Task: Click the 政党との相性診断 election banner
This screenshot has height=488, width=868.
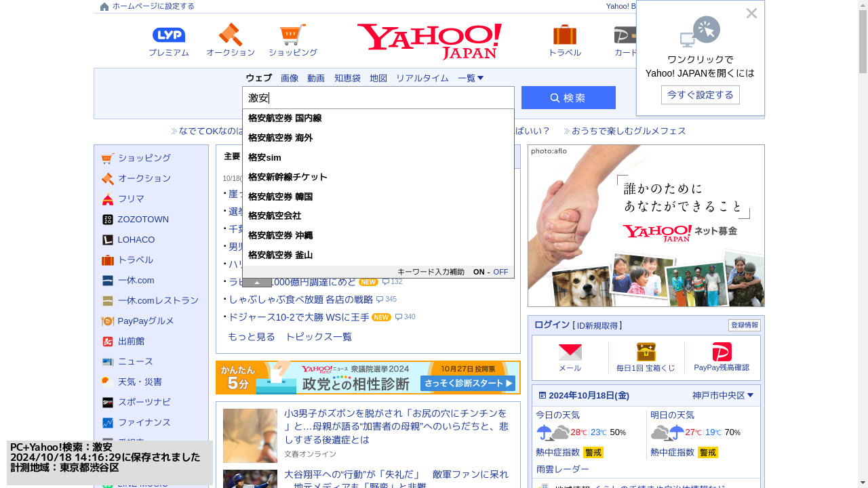Action: [x=368, y=378]
